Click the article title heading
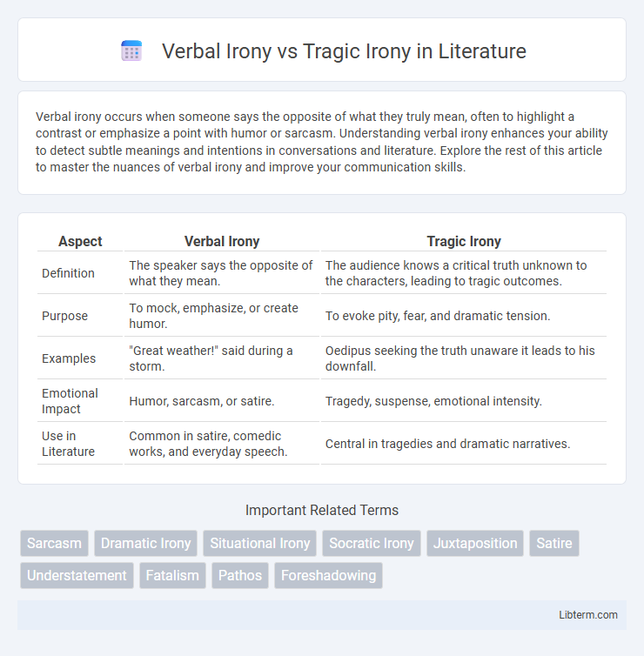Viewport: 644px width, 656px height. (344, 51)
